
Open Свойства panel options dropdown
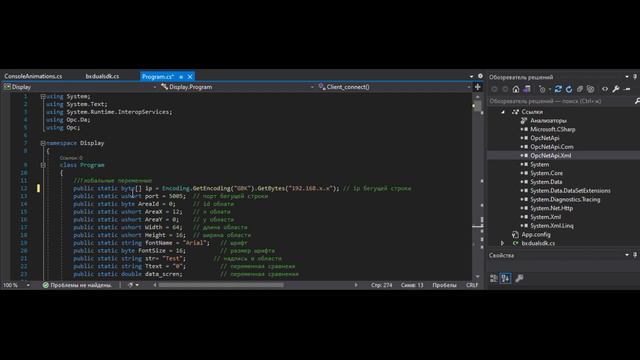tap(627, 255)
